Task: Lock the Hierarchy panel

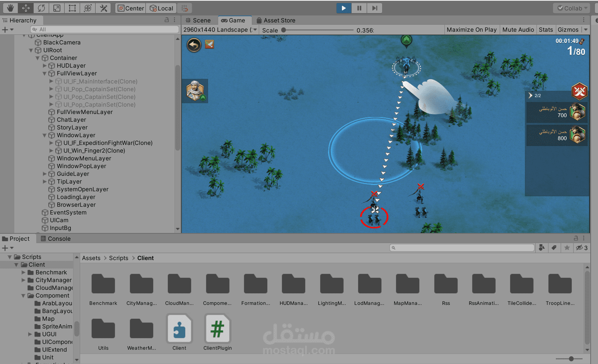Action: tap(167, 20)
